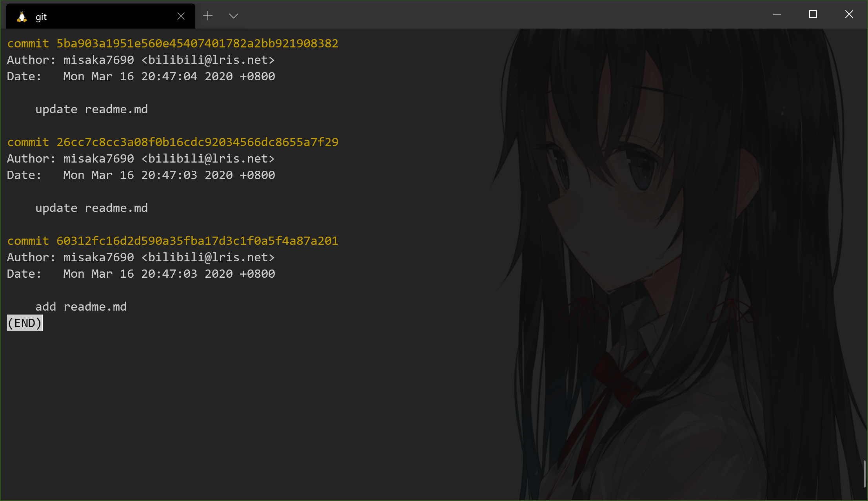This screenshot has height=501, width=868.
Task: Click the 'update readme.md' message under commit 26cc7c8
Action: pyautogui.click(x=92, y=208)
